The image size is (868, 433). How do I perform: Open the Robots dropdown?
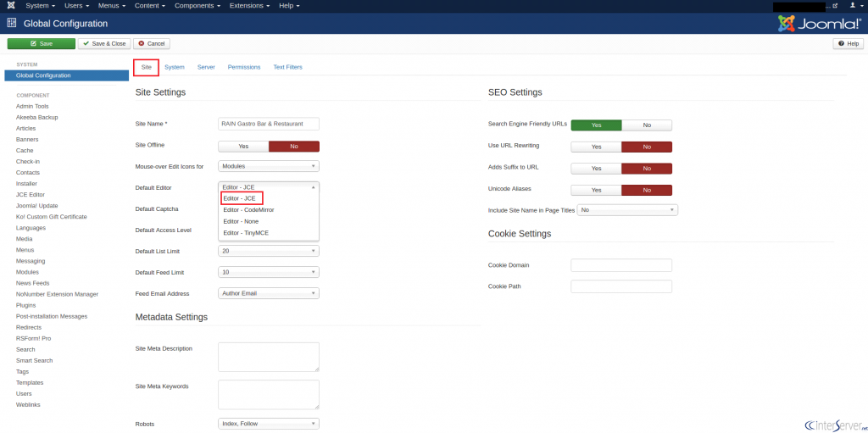pos(269,424)
